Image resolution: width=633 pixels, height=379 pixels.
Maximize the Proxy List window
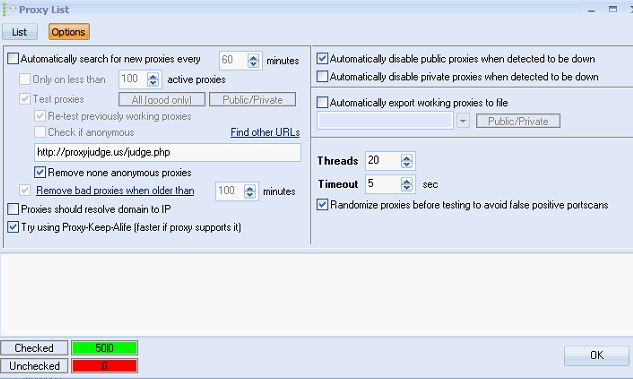pyautogui.click(x=613, y=9)
